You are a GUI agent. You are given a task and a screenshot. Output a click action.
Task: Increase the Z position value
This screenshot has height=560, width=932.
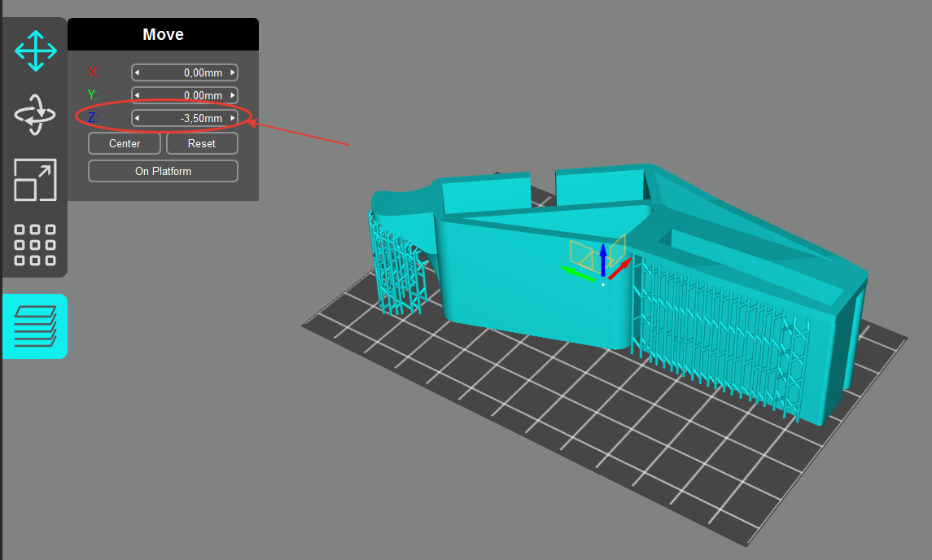pyautogui.click(x=233, y=118)
